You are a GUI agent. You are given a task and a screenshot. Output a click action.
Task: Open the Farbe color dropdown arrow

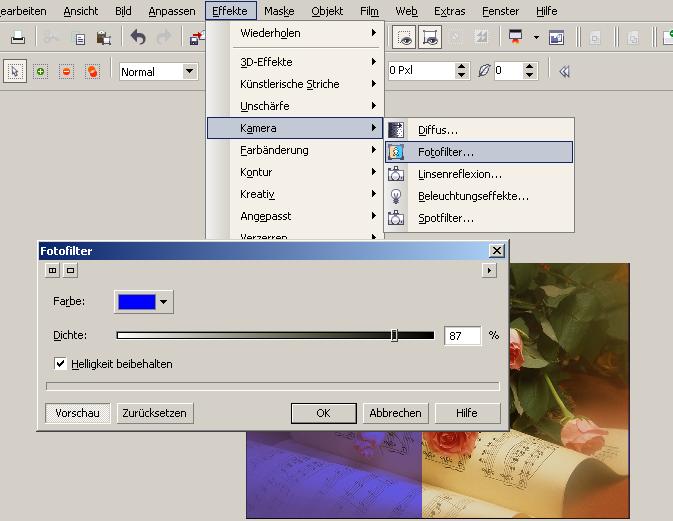click(x=164, y=302)
